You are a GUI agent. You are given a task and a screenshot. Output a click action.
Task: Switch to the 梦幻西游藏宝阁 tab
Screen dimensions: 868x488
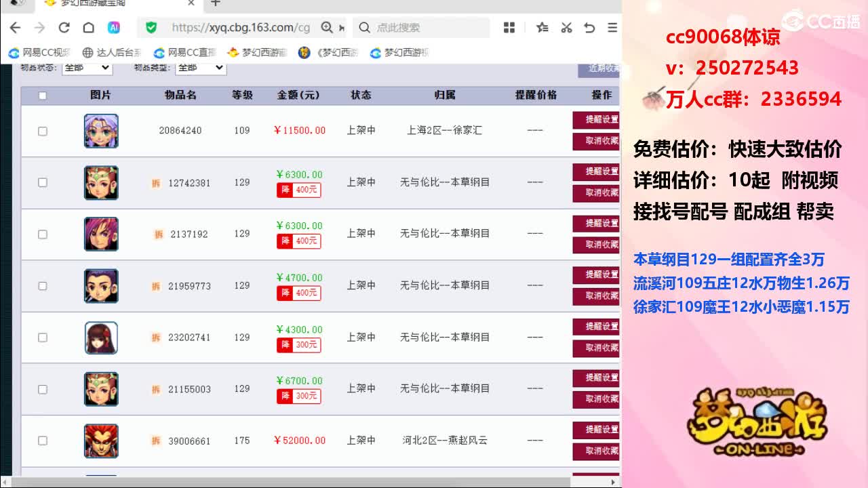(117, 3)
